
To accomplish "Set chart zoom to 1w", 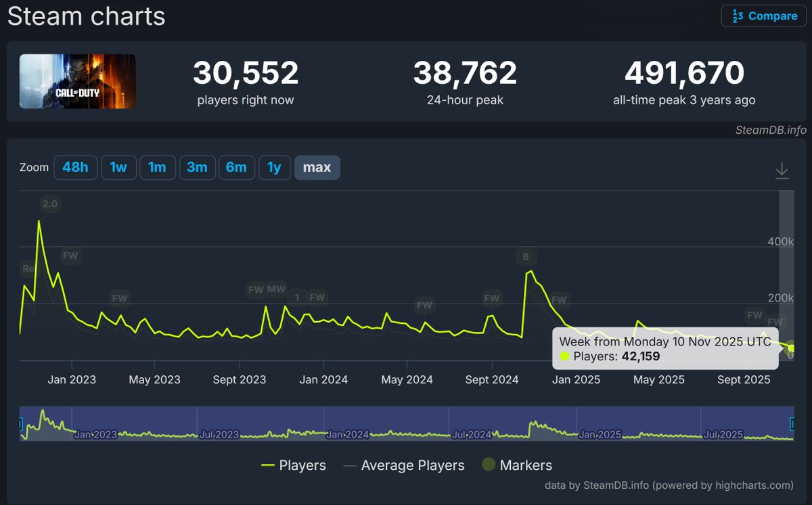I will click(x=118, y=167).
